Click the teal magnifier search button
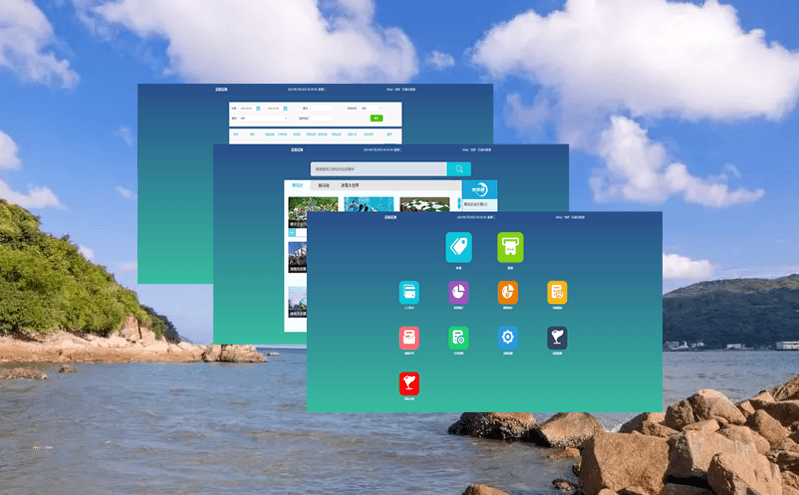Image resolution: width=799 pixels, height=495 pixels. [458, 169]
